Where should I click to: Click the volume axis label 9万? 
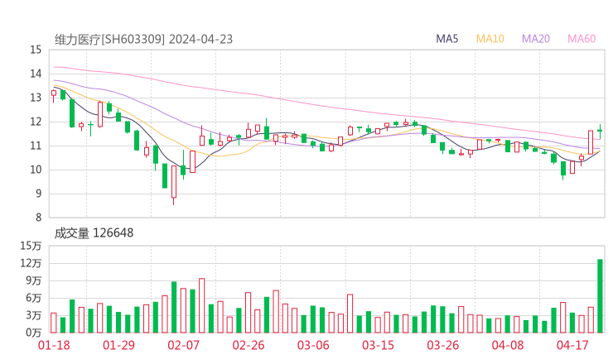pyautogui.click(x=34, y=280)
